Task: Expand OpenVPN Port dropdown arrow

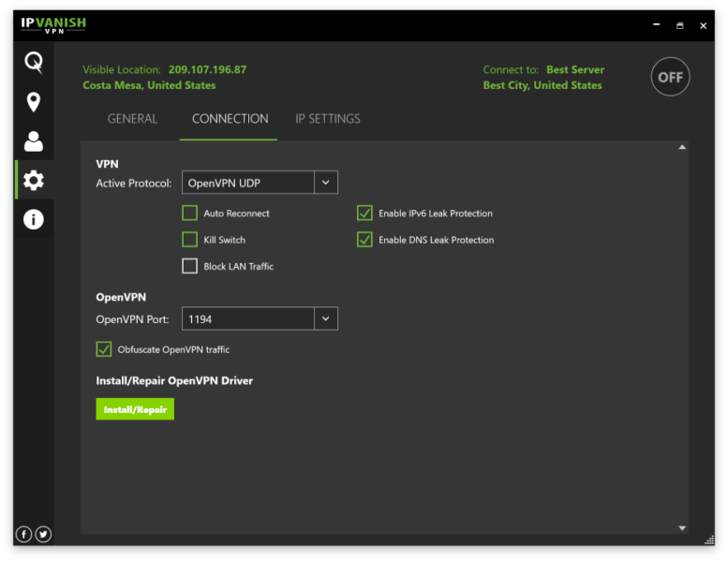Action: (x=326, y=318)
